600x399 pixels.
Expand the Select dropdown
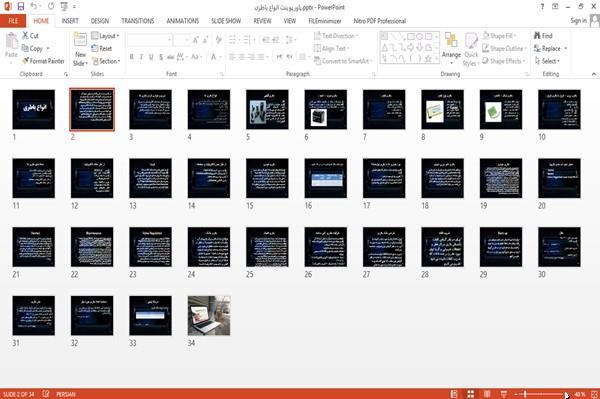547,61
